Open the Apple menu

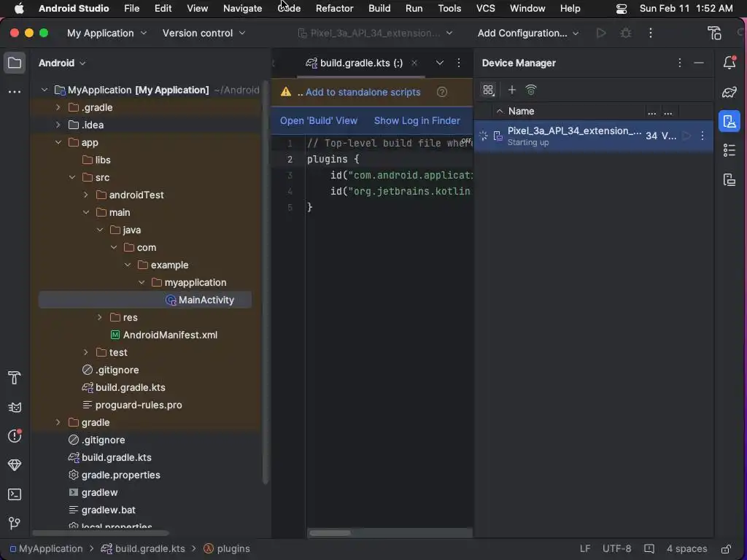pos(18,9)
